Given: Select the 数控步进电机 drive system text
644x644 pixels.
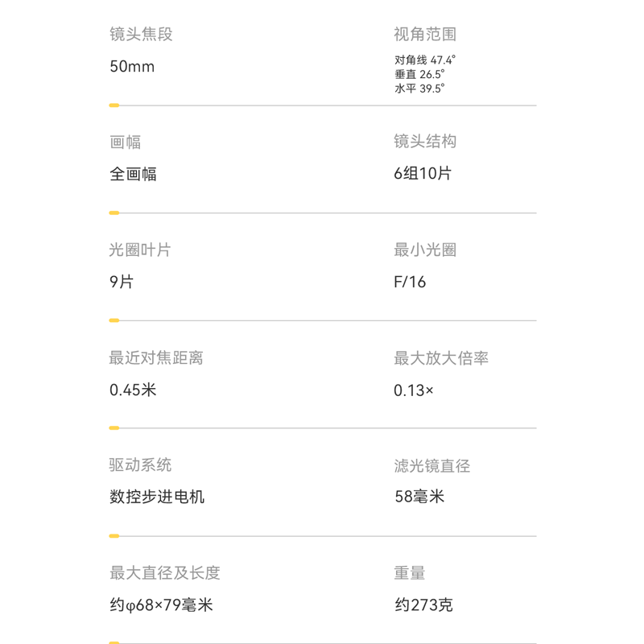Looking at the screenshot, I should coord(157,497).
